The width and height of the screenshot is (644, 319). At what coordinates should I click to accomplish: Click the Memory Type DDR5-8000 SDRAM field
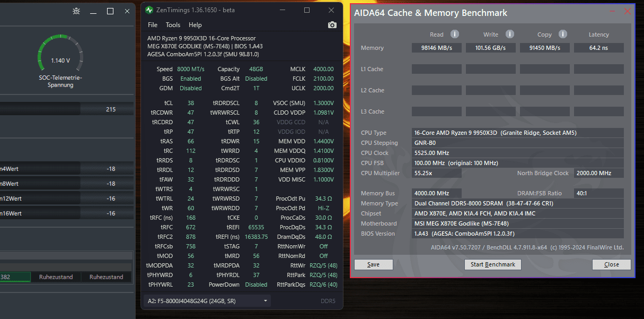pos(518,203)
